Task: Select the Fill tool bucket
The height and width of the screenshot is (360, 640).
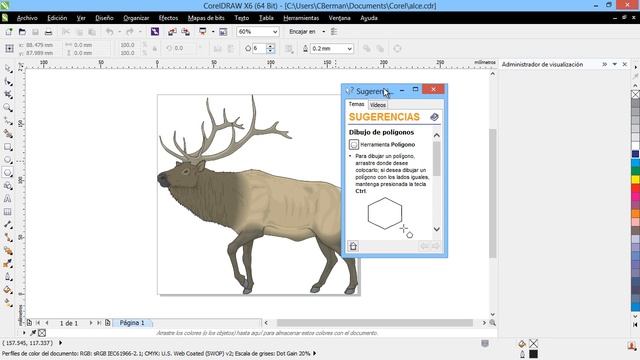Action: click(x=8, y=290)
